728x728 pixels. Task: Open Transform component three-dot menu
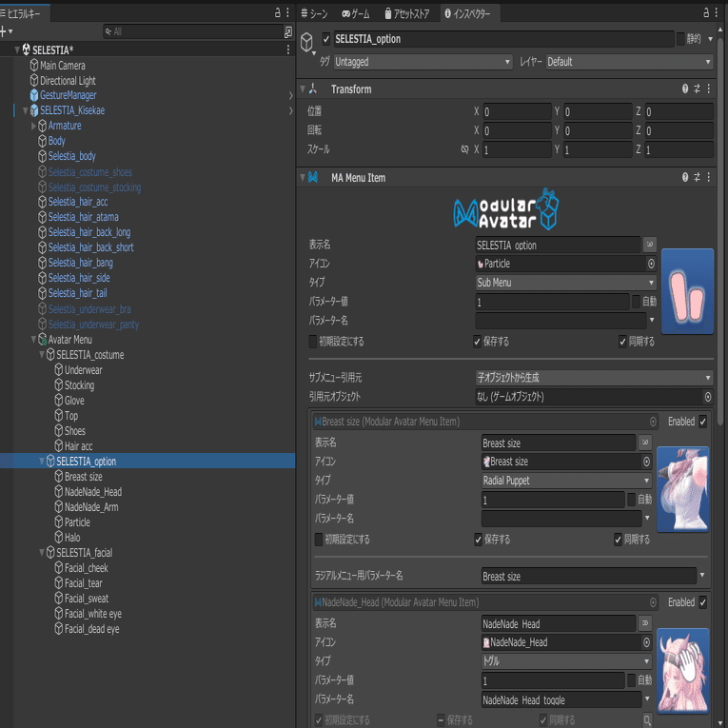[709, 89]
